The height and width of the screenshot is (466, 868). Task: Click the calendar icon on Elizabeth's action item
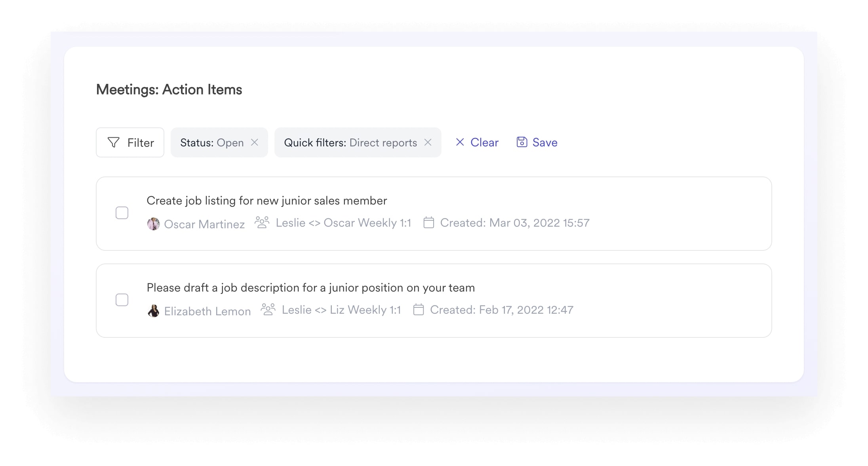point(418,310)
